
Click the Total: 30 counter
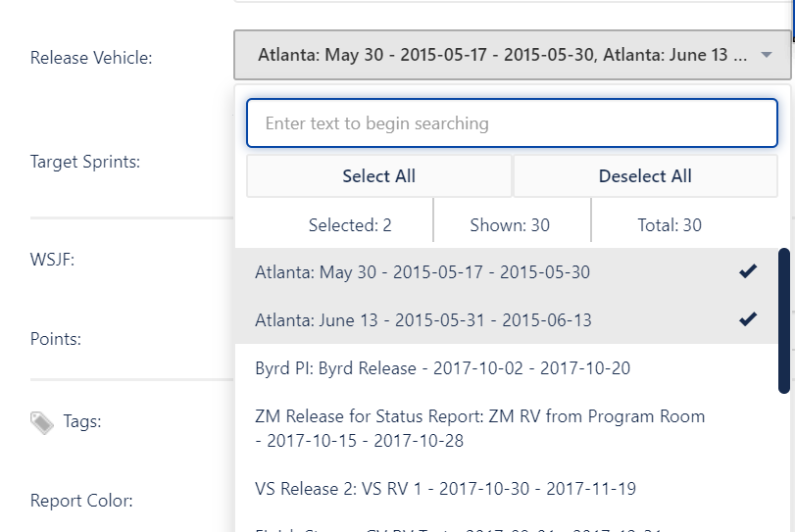[x=670, y=225]
